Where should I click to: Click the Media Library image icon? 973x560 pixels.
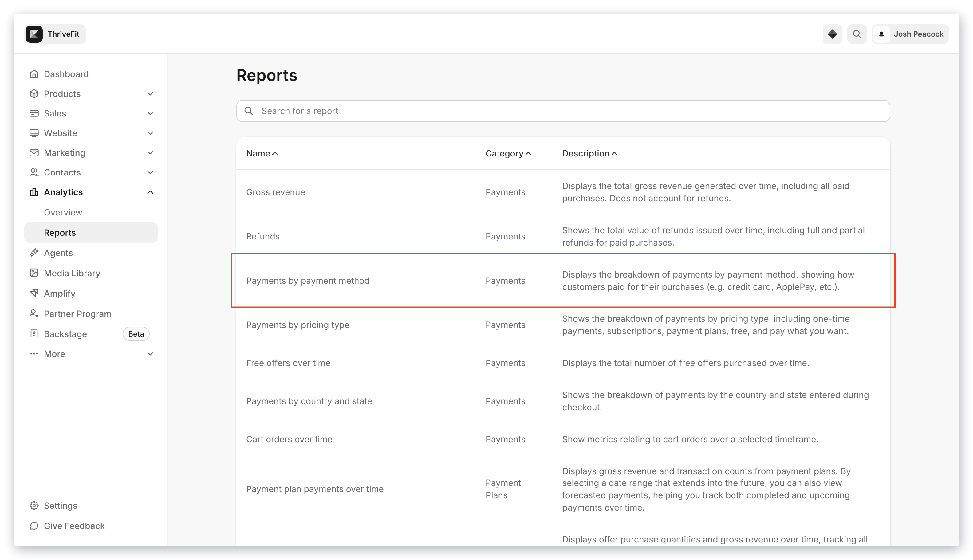point(34,273)
